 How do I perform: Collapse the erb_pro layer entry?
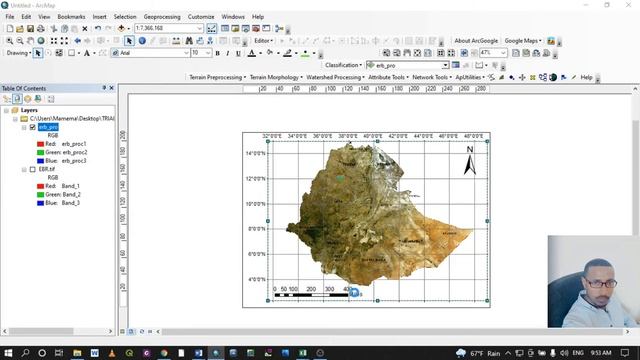point(24,127)
